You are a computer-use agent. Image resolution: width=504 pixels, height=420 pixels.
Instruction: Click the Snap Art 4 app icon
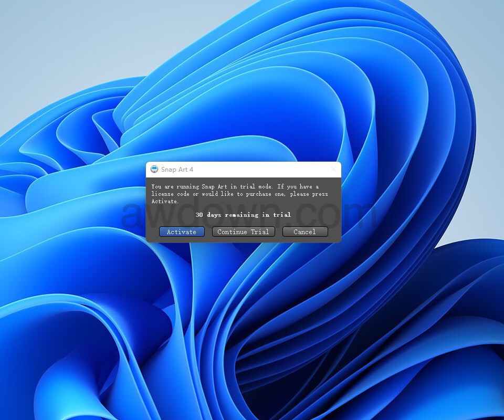click(x=154, y=169)
